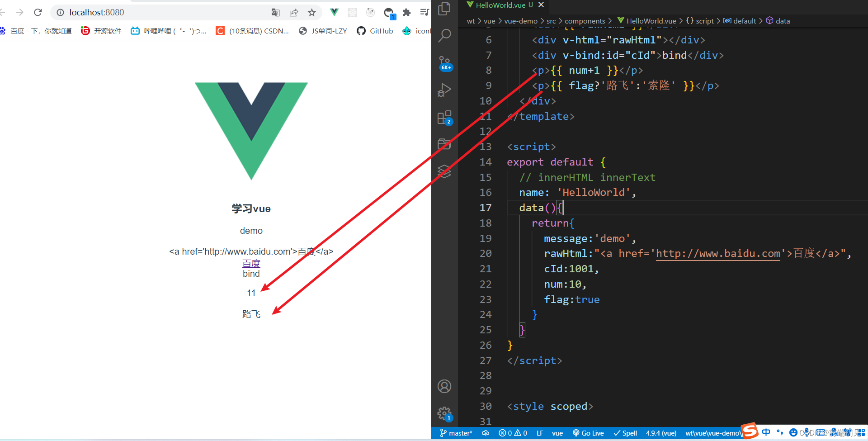Viewport: 868px width, 441px height.
Task: Open the Run and Debug view
Action: coord(445,90)
